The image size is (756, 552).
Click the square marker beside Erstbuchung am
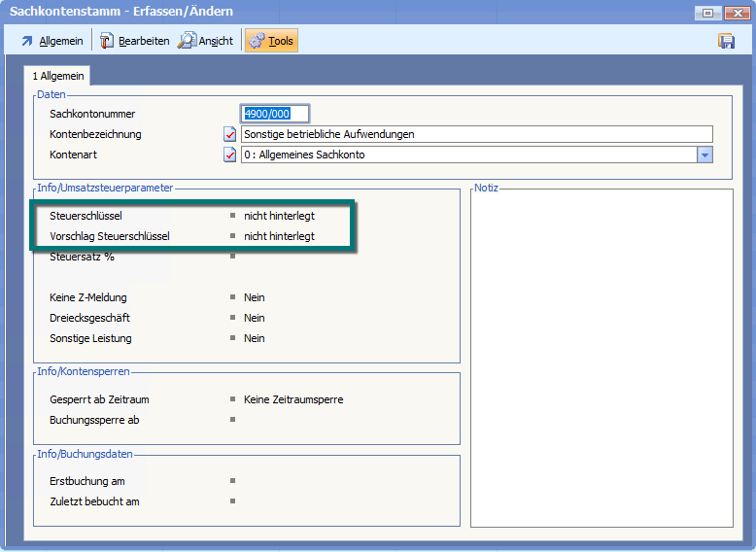tap(232, 481)
